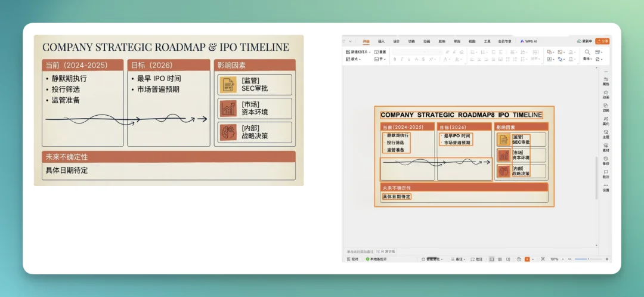This screenshot has height=297, width=644.
Task: Switch to the 设计 ribbon tab
Action: (397, 42)
